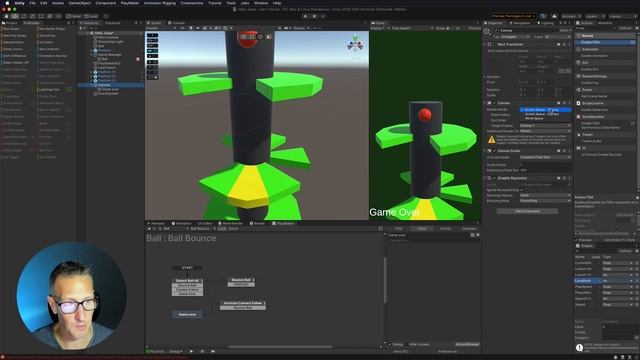Toggle Canvas GameObject active checkbox
Screen dimensions: 640x360
coord(496,31)
